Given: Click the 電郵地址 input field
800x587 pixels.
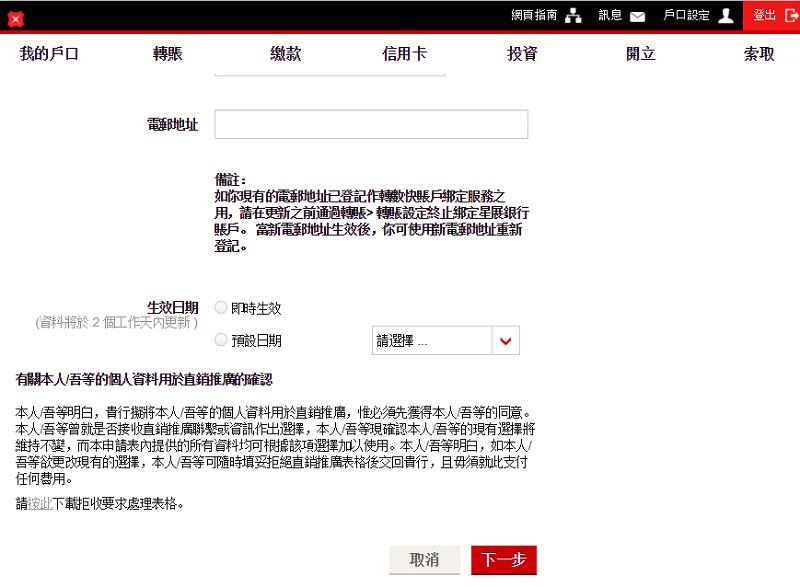Looking at the screenshot, I should point(371,125).
